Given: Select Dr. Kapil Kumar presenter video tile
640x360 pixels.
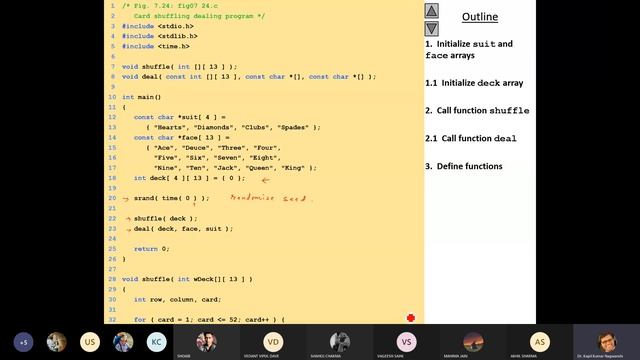Looking at the screenshot, I should click(x=607, y=342).
